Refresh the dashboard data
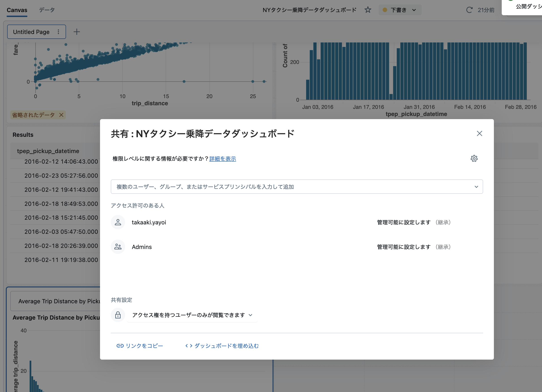This screenshot has height=392, width=542. [x=469, y=10]
